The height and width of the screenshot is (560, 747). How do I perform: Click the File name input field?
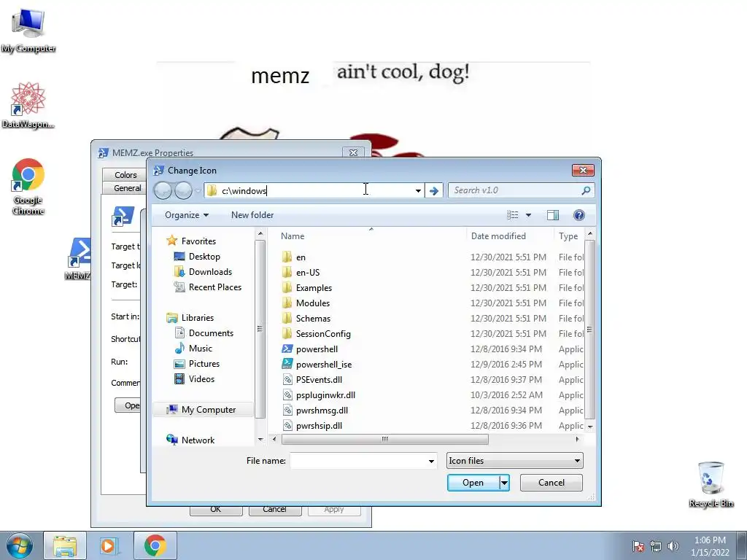click(x=363, y=461)
